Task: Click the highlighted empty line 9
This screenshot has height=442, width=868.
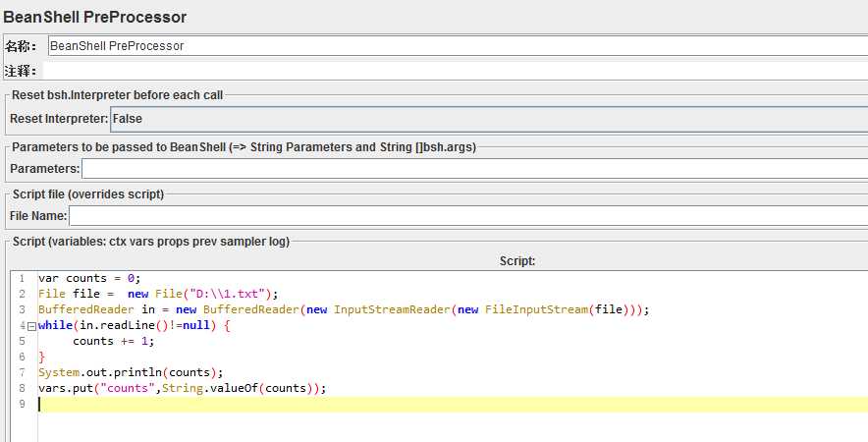Action: [453, 404]
